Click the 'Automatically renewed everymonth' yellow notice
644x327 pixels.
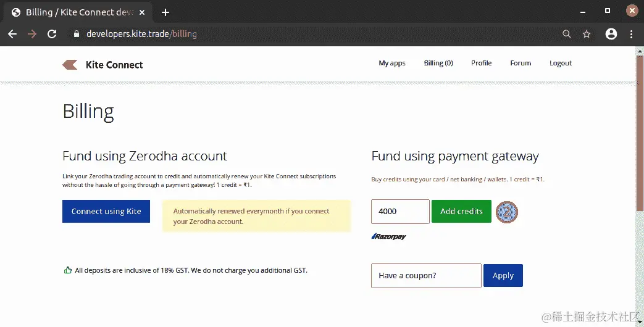(257, 216)
